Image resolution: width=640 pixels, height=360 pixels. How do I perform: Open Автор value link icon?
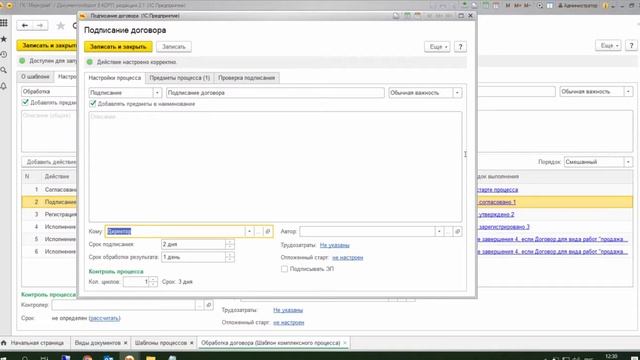(458, 231)
